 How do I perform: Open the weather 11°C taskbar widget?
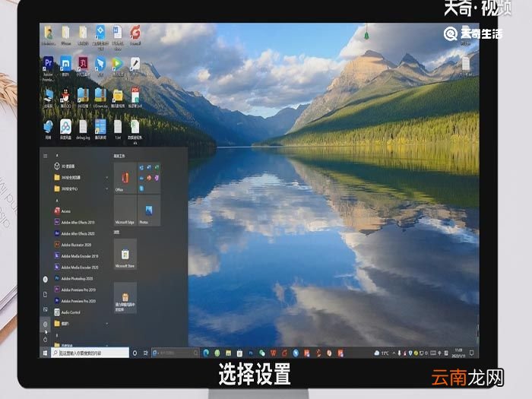[381, 353]
